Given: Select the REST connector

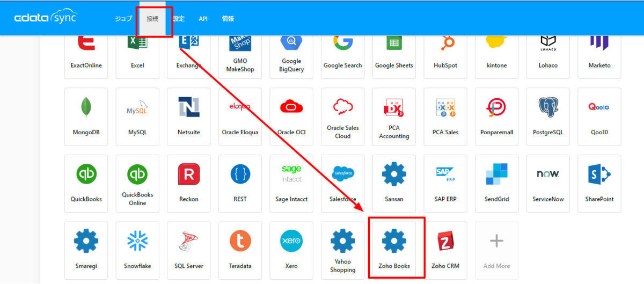Looking at the screenshot, I should coord(240,184).
